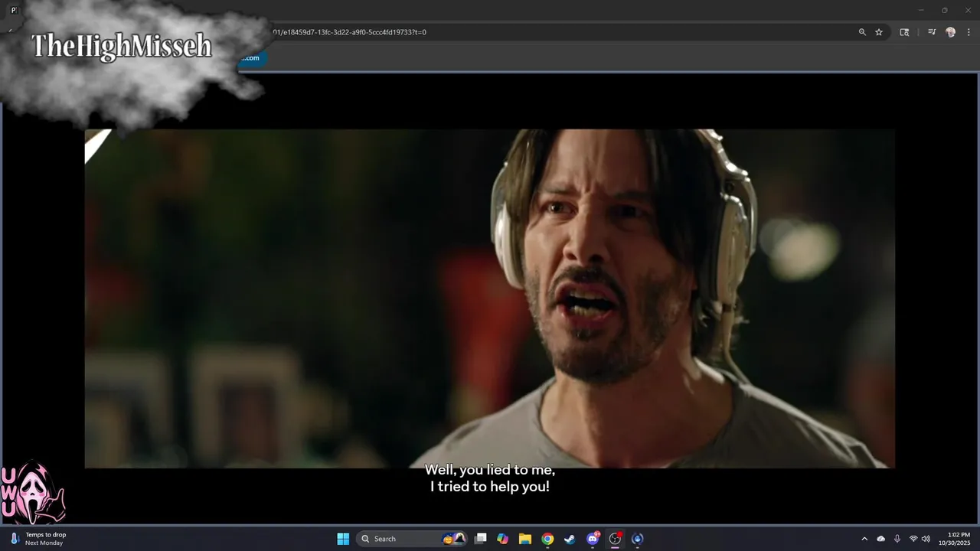Click the browser address bar URL
The width and height of the screenshot is (980, 551).
349,32
